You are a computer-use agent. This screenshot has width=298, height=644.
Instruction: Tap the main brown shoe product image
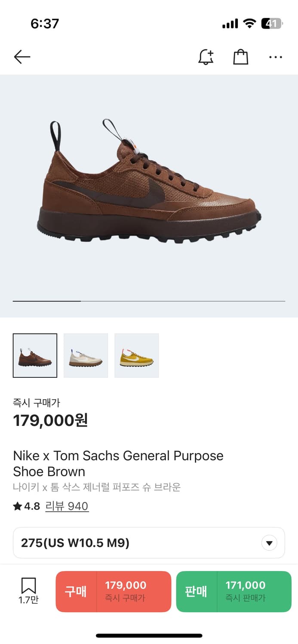(149, 181)
